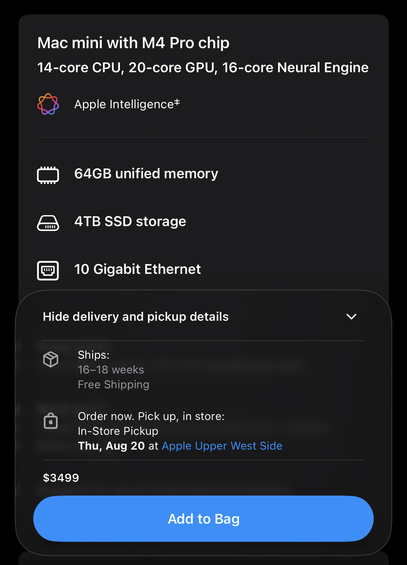Click the shipping box icon

51,359
